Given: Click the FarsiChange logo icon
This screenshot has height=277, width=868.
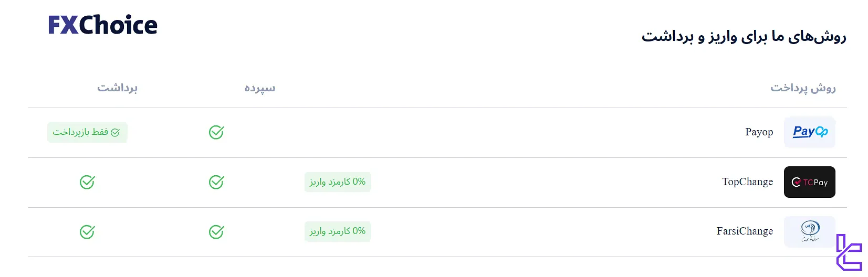Looking at the screenshot, I should 809,231.
